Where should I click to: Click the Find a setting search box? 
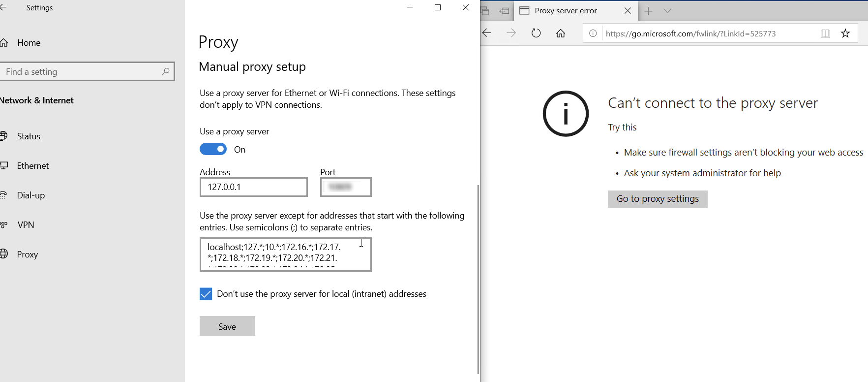87,72
